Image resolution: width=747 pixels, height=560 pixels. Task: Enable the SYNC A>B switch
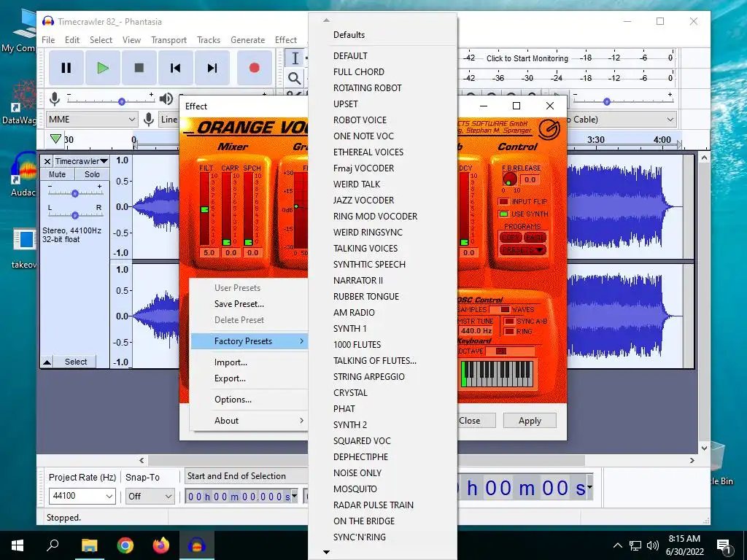509,322
